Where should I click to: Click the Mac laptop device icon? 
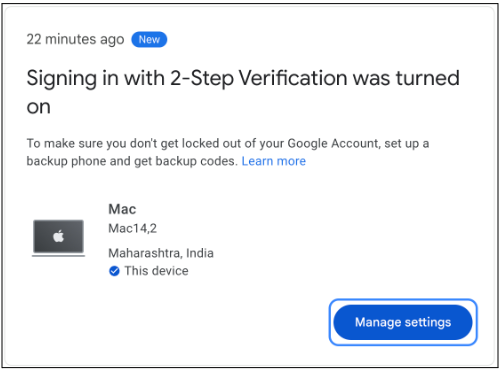58,238
